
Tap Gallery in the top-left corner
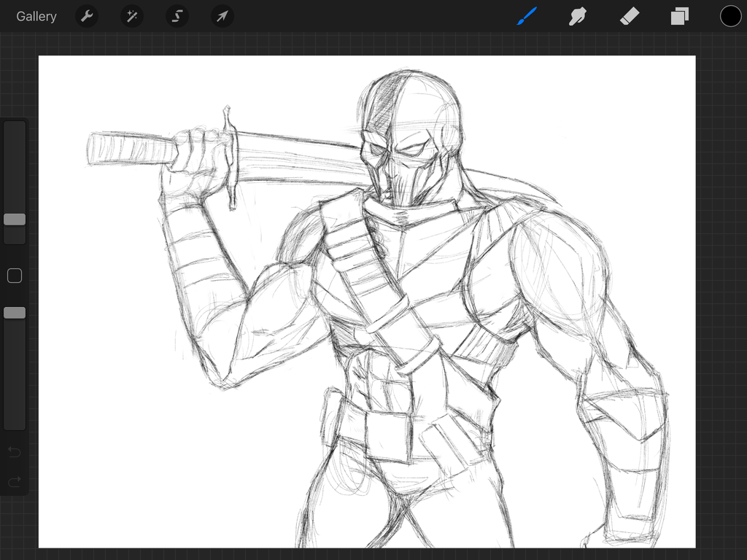pyautogui.click(x=36, y=16)
